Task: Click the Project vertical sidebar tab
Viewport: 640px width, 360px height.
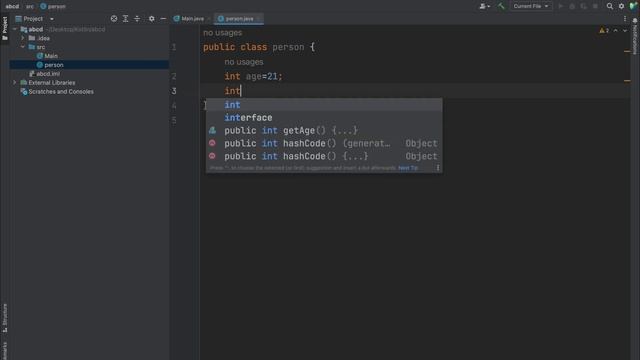Action: (5, 29)
